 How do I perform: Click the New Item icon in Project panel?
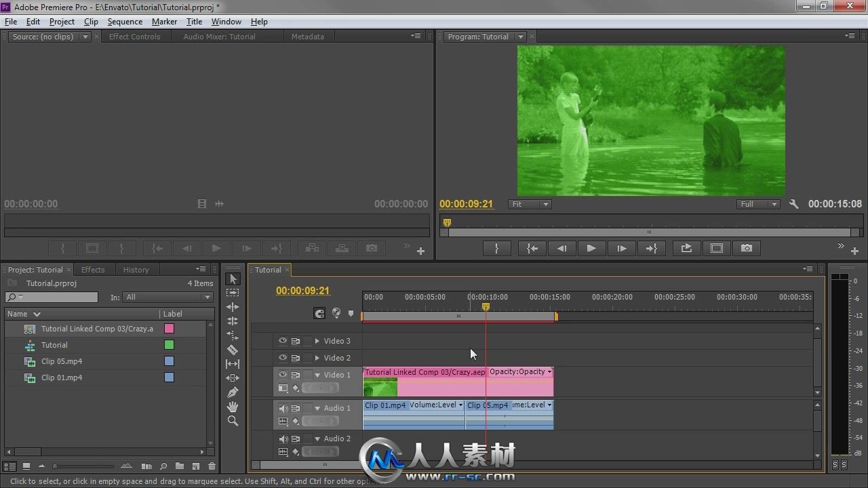point(196,466)
